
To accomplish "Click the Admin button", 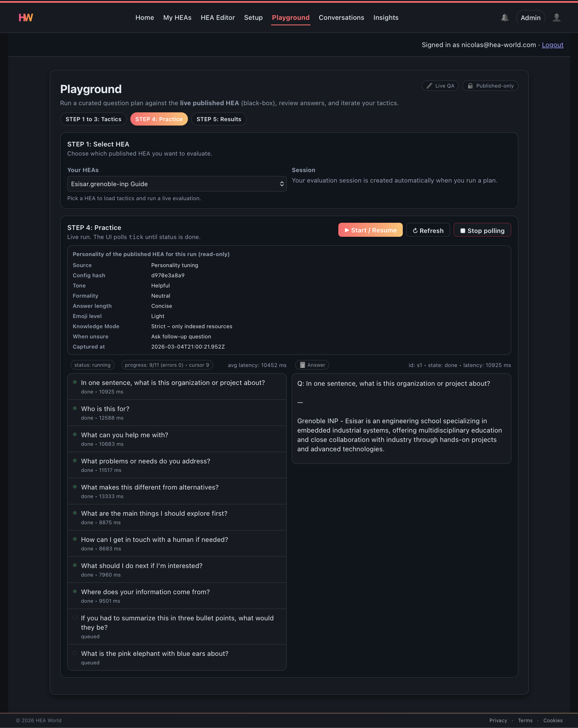I will tap(530, 18).
